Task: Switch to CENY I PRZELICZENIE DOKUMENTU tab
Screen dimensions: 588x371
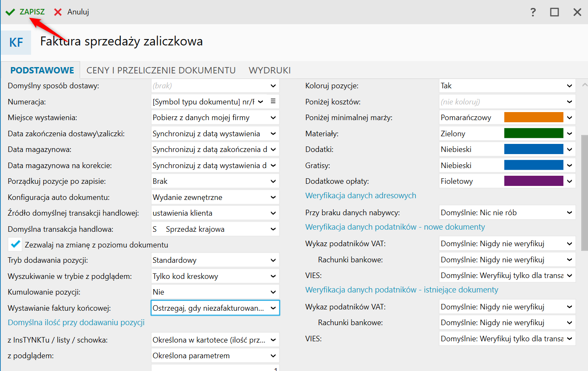Action: pos(161,70)
